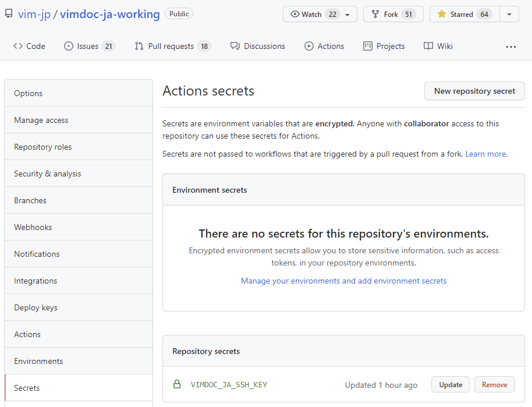Open Webhooks settings
This screenshot has width=532, height=407.
[x=79, y=227]
